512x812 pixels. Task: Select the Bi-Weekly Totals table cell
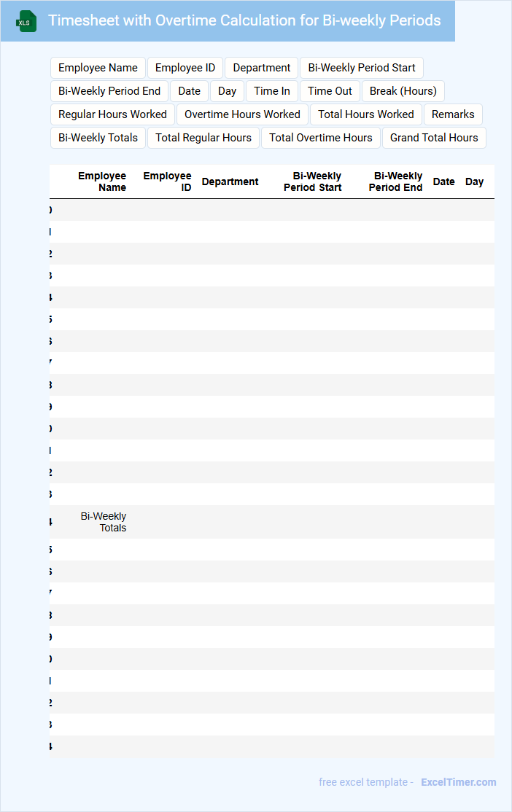[x=103, y=522]
